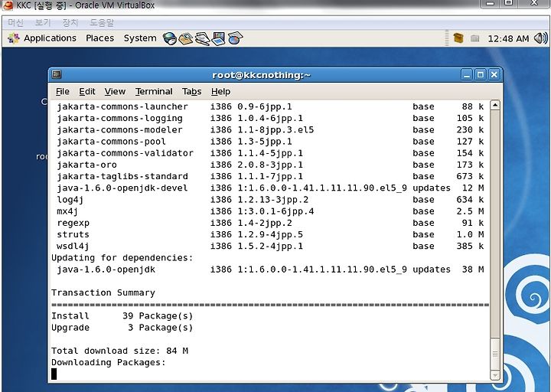
Task: Click the log4j package name
Action: tap(70, 200)
